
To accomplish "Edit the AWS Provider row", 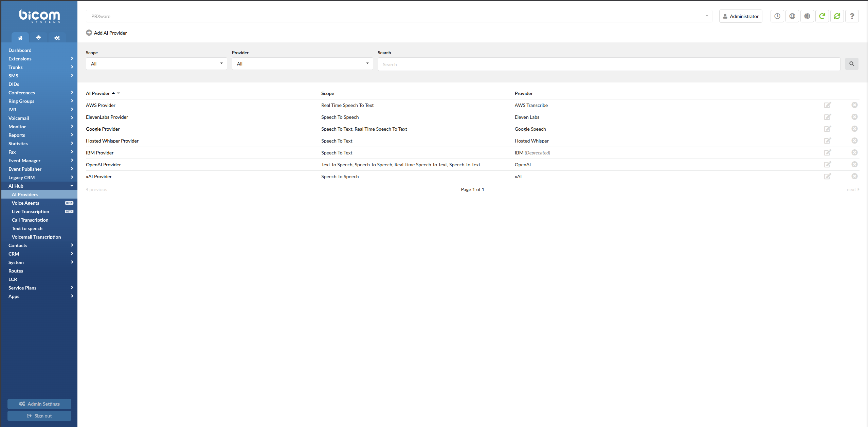I will pyautogui.click(x=828, y=105).
